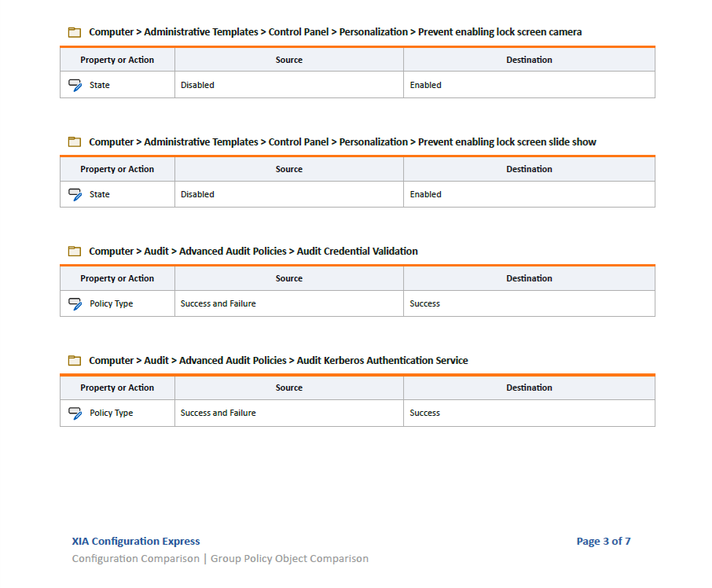Click 'Destination' header in Credential Validation table
The width and height of the screenshot is (712, 588).
pos(529,278)
